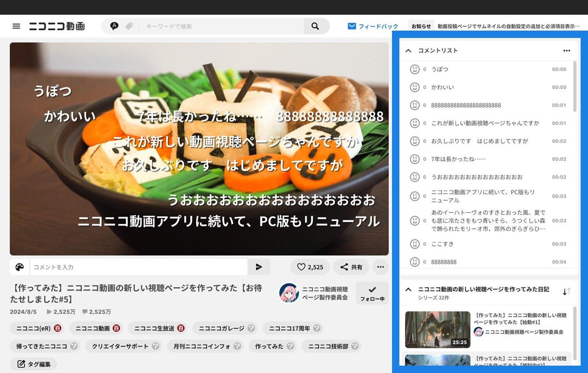Click the hot pot video player
The width and height of the screenshot is (588, 373).
(199, 149)
